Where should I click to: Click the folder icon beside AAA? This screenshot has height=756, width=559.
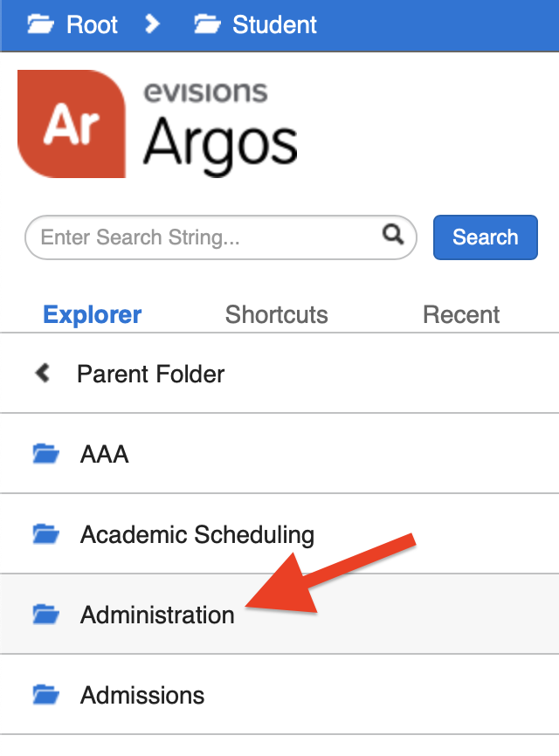(x=45, y=453)
